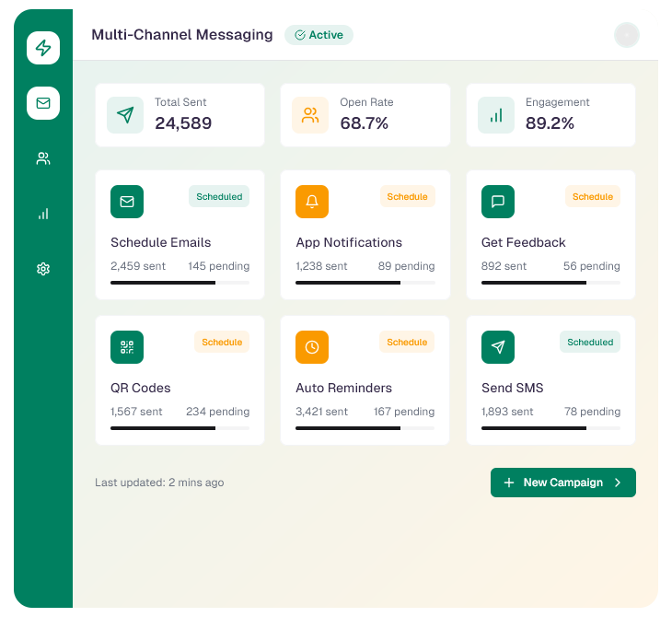The height and width of the screenshot is (617, 672).
Task: Click the QR Codes progress bar
Action: click(180, 428)
